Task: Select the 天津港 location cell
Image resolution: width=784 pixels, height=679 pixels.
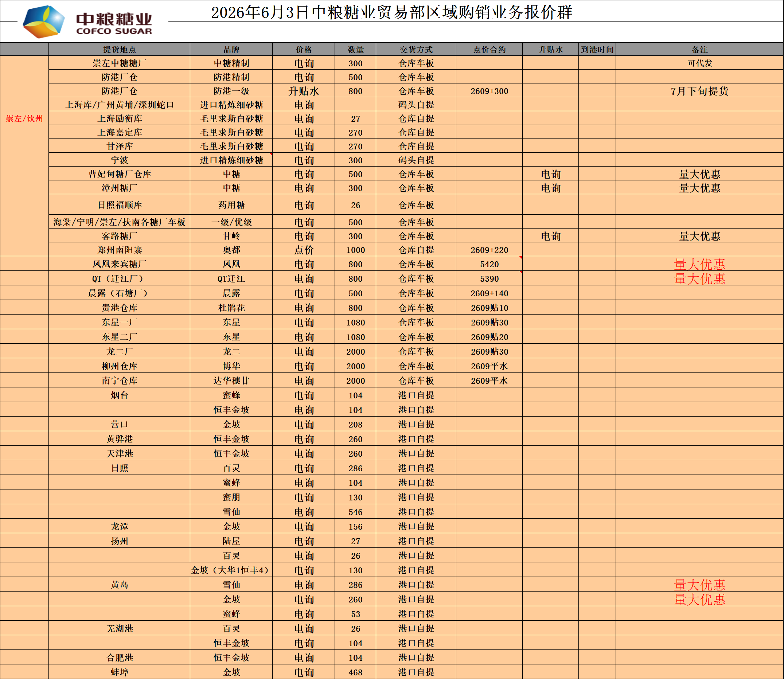Action: [x=119, y=453]
